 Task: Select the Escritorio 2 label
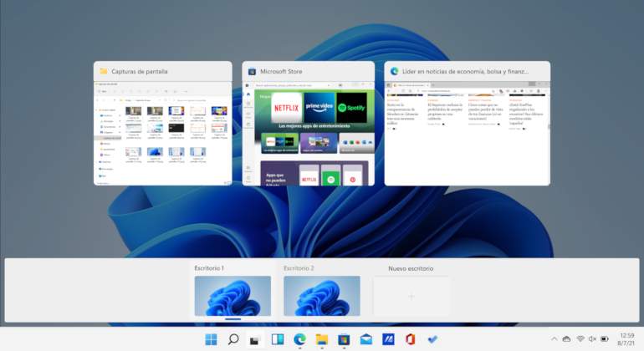(x=299, y=268)
